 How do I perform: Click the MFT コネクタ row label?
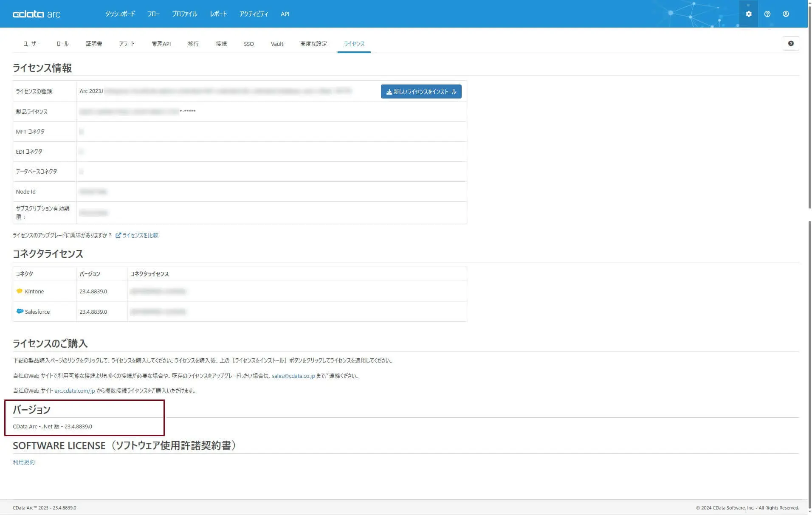click(30, 132)
